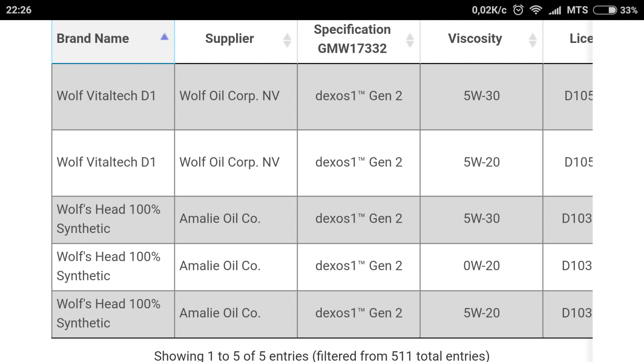Tap the 22:26 clock in status bar
644x362 pixels.
coord(19,10)
